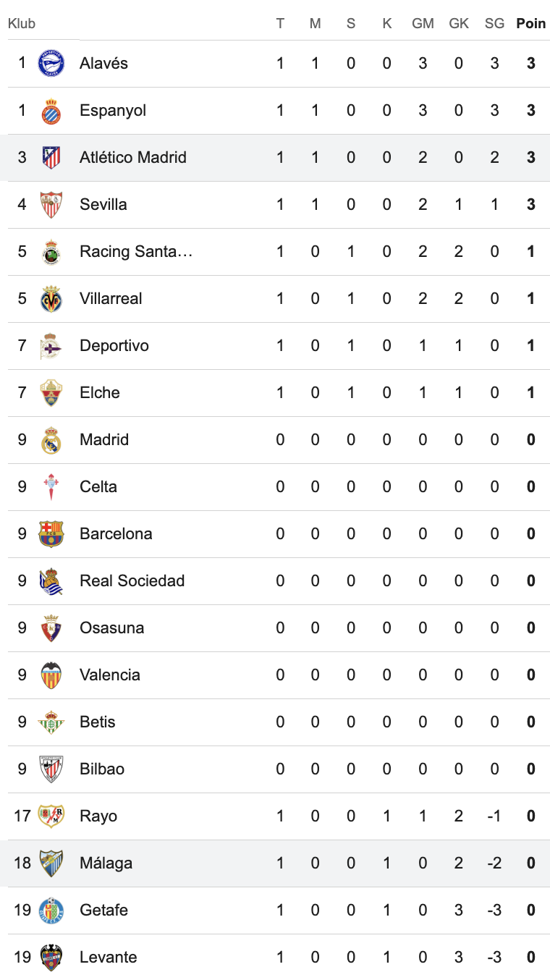Viewport: 550px width, 980px height.
Task: Click the Levante club crest icon
Action: point(51,958)
